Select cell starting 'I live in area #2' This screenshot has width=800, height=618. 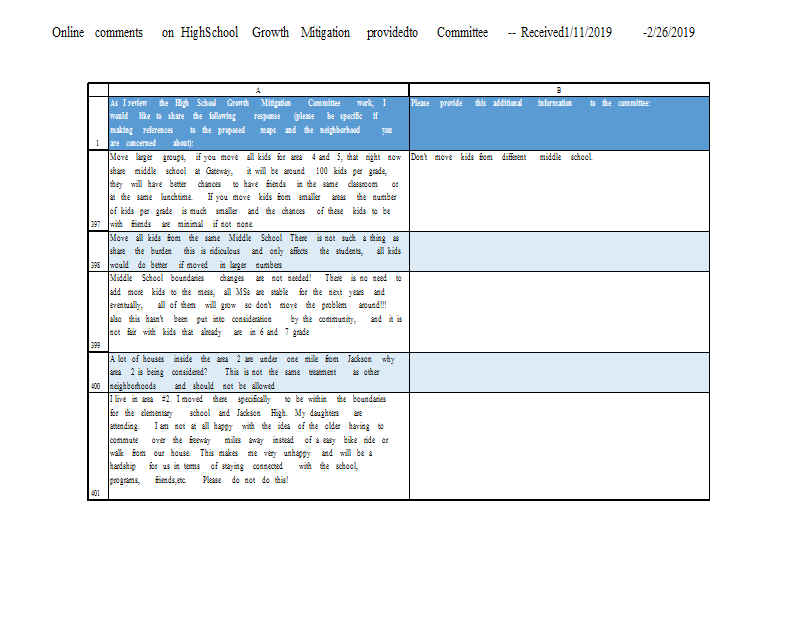[259, 446]
